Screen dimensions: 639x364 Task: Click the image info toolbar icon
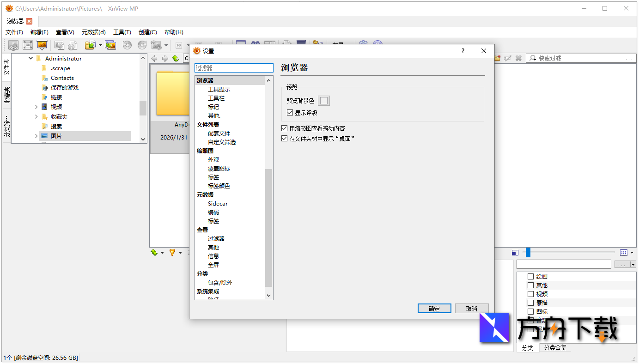[72, 45]
